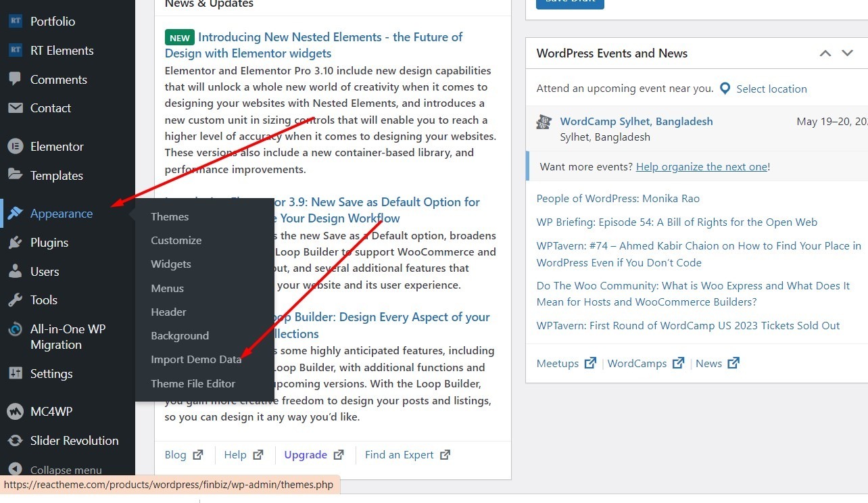This screenshot has height=503, width=868.
Task: Select Import Demo Data from Appearance submenu
Action: pos(196,359)
